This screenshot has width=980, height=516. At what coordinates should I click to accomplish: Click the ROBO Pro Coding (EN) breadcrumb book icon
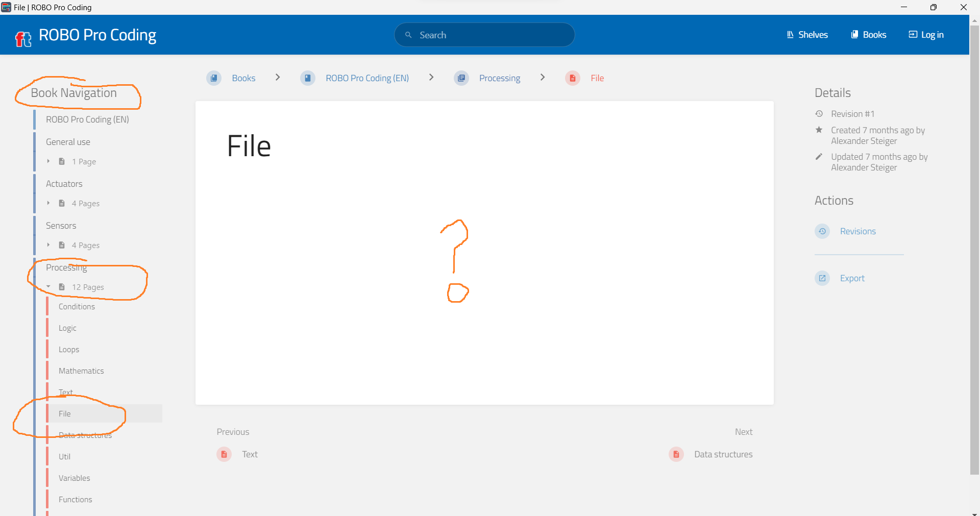coord(308,78)
